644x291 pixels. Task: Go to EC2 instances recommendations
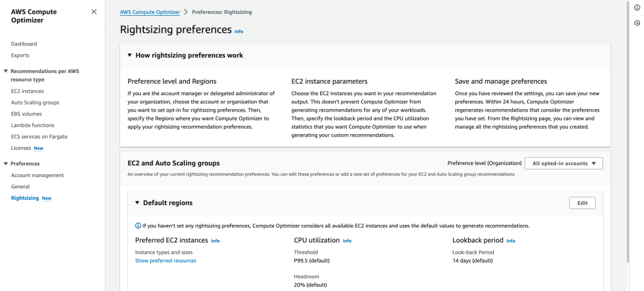27,91
